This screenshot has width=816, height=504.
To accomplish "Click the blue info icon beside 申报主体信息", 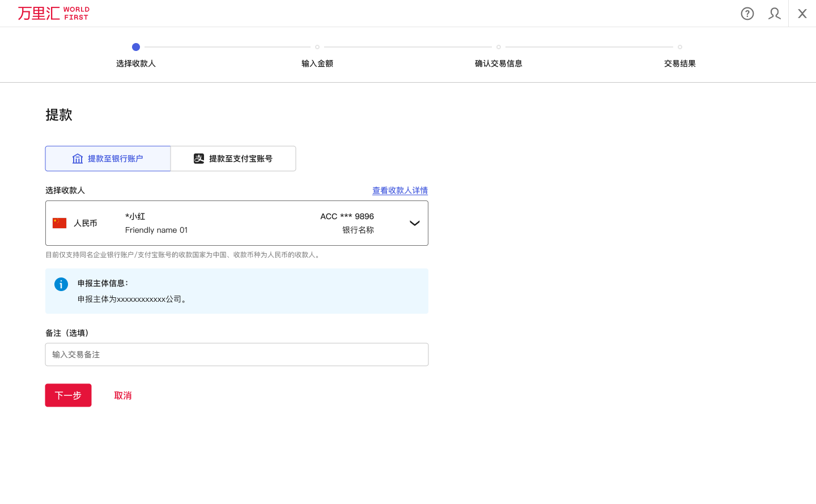I will (x=61, y=284).
